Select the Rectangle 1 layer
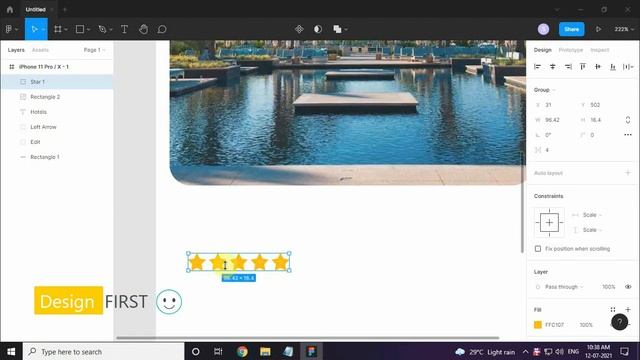 tap(57, 157)
